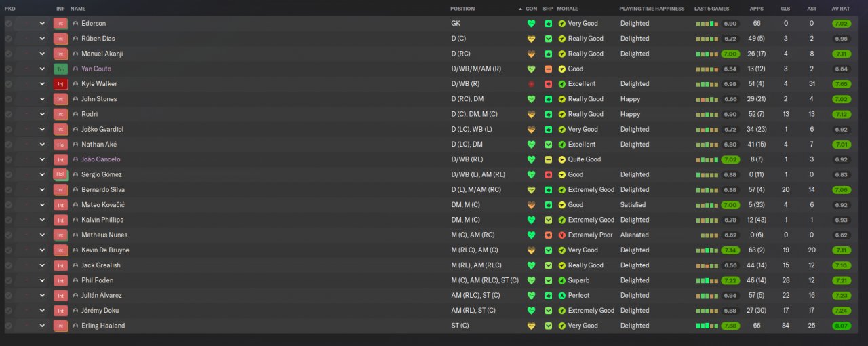
Task: Expand the dropdown chevron for Joško Gvardiol
Action: [42, 129]
